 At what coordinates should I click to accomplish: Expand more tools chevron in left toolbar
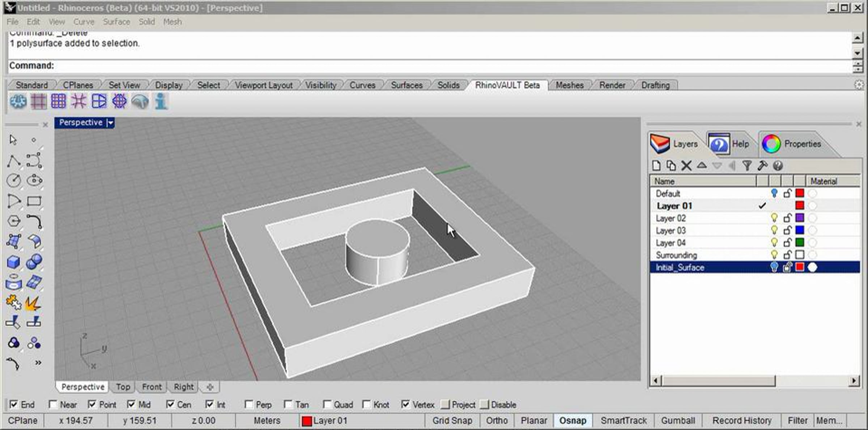38,363
